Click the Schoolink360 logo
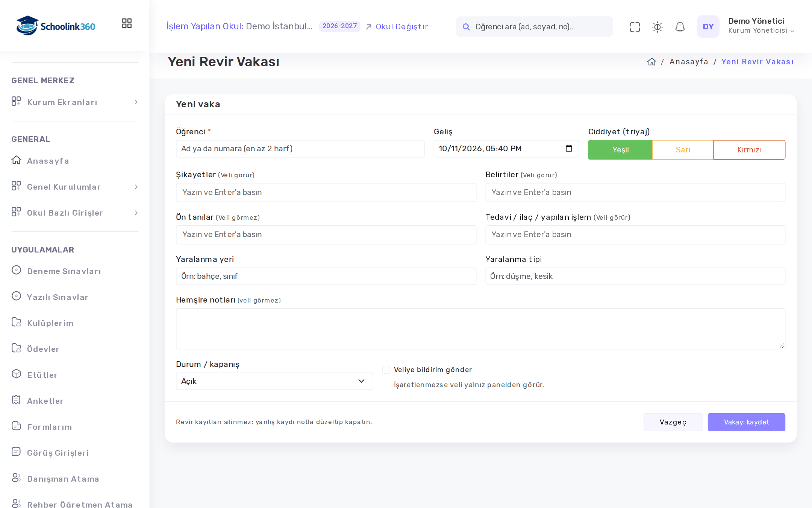 click(56, 26)
